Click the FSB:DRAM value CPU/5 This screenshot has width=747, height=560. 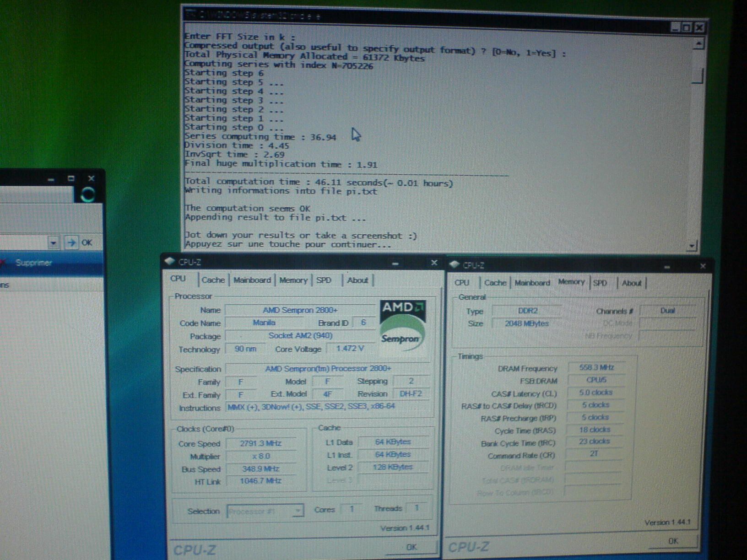(596, 380)
